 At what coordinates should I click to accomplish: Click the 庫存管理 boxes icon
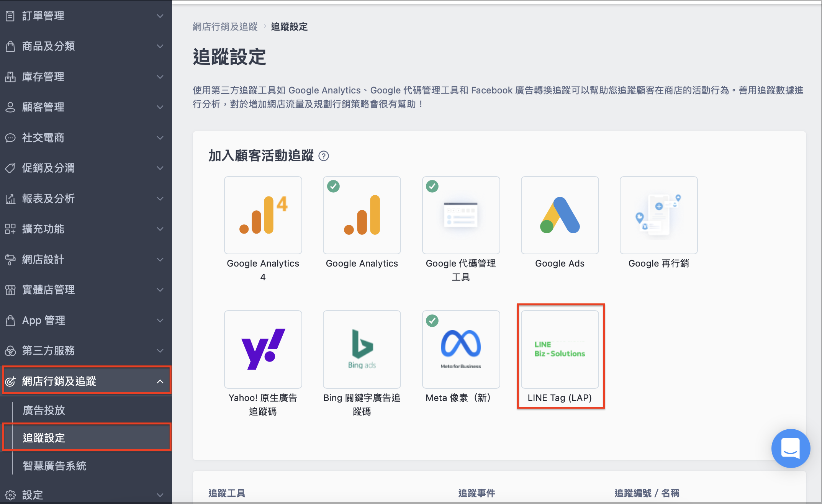point(10,77)
